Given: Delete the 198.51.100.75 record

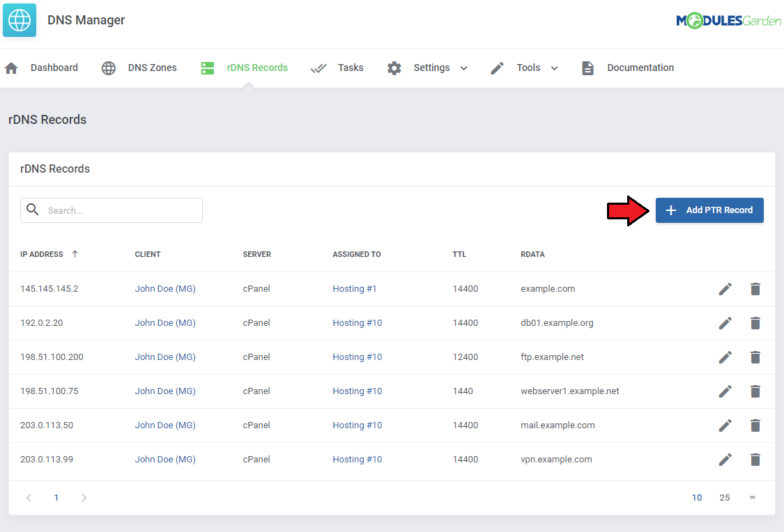Looking at the screenshot, I should pos(755,391).
